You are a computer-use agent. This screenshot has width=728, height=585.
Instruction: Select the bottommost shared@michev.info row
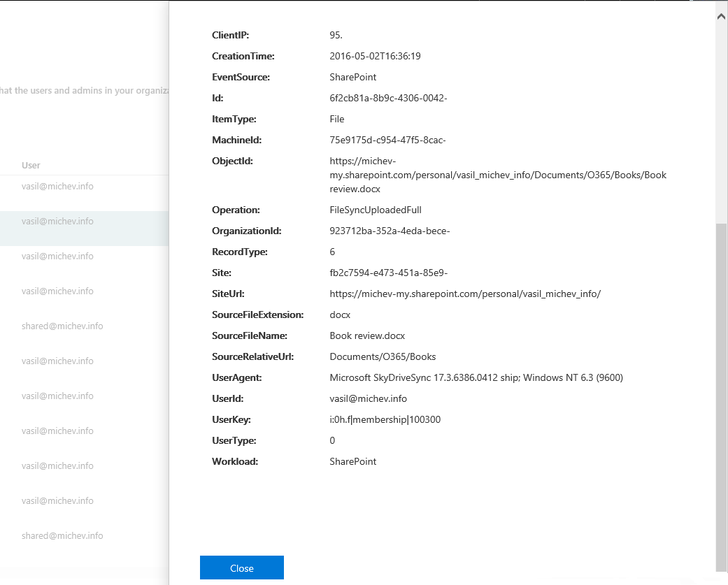62,536
